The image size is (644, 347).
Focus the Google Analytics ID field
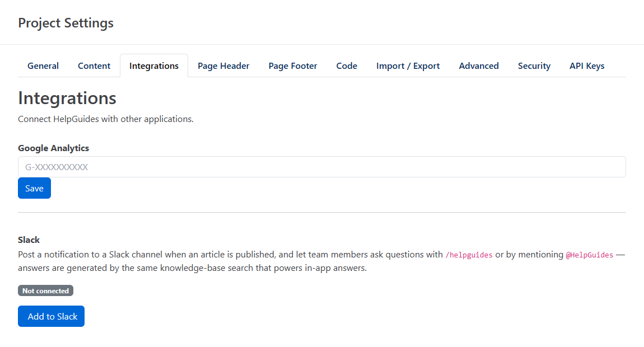(x=321, y=167)
